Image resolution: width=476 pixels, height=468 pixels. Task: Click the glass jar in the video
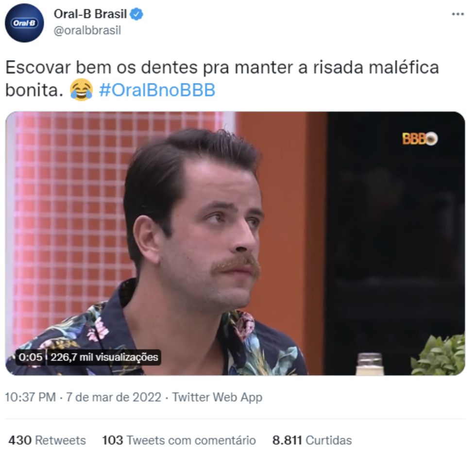(x=370, y=364)
